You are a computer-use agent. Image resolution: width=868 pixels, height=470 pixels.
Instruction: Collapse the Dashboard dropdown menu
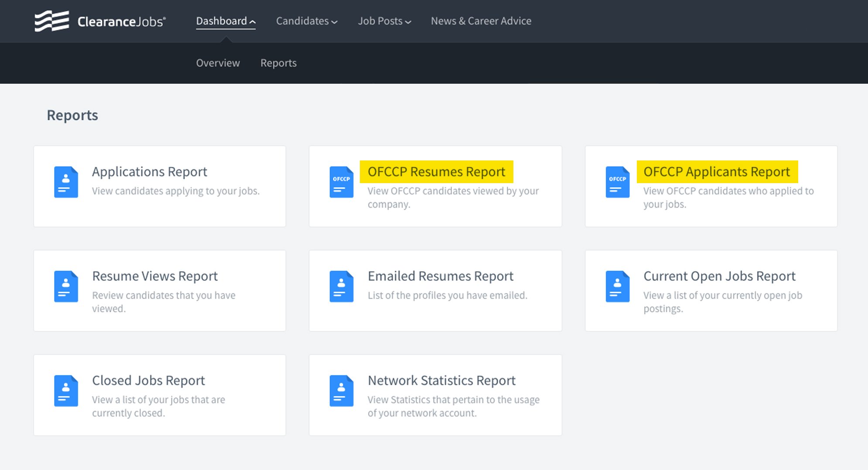(x=226, y=21)
